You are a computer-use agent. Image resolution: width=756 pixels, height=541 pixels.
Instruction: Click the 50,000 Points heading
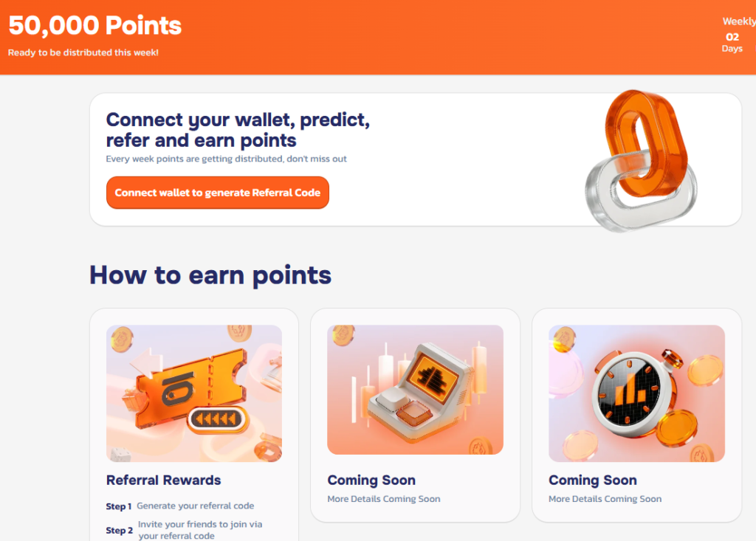[x=94, y=26]
